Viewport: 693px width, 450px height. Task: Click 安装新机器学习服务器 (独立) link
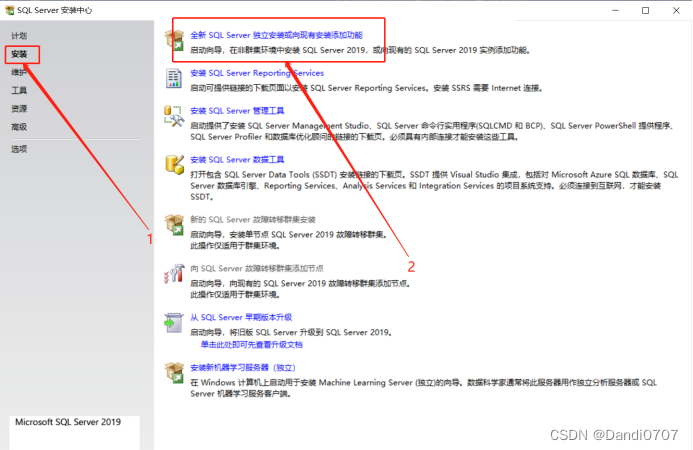coord(243,368)
